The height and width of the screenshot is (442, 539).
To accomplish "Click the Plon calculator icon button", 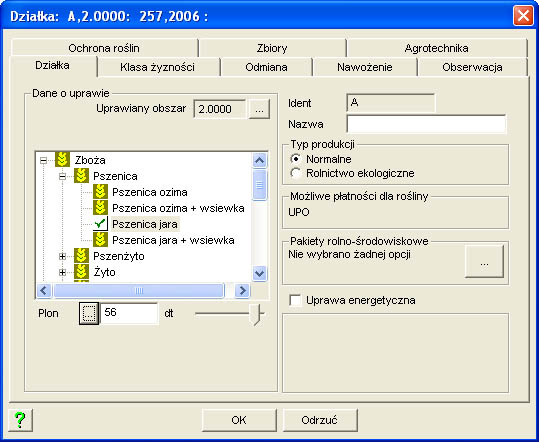I will tap(89, 313).
